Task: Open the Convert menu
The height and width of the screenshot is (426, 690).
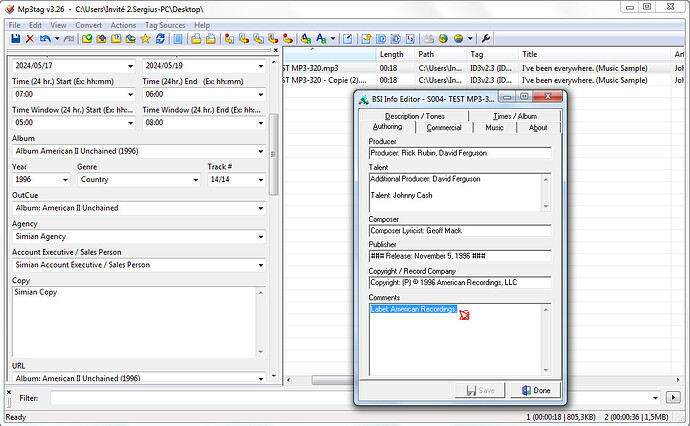Action: (88, 25)
